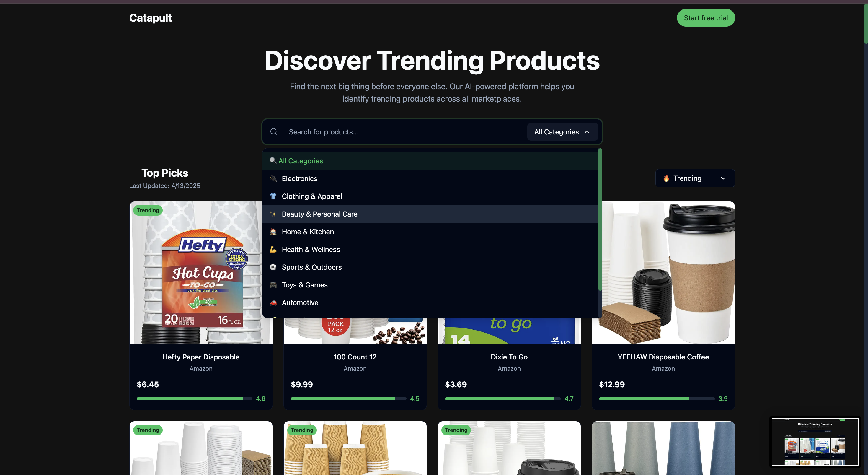This screenshot has height=475, width=868.
Task: Collapse the All Categories dropdown
Action: tap(562, 132)
